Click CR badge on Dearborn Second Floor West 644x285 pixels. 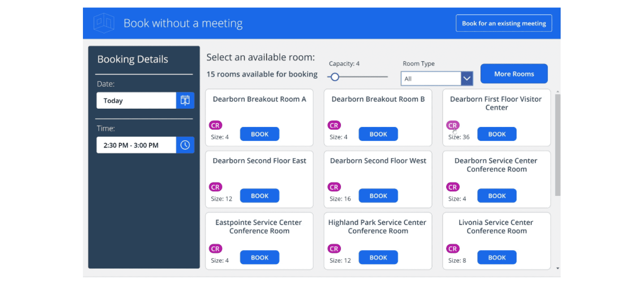point(334,187)
